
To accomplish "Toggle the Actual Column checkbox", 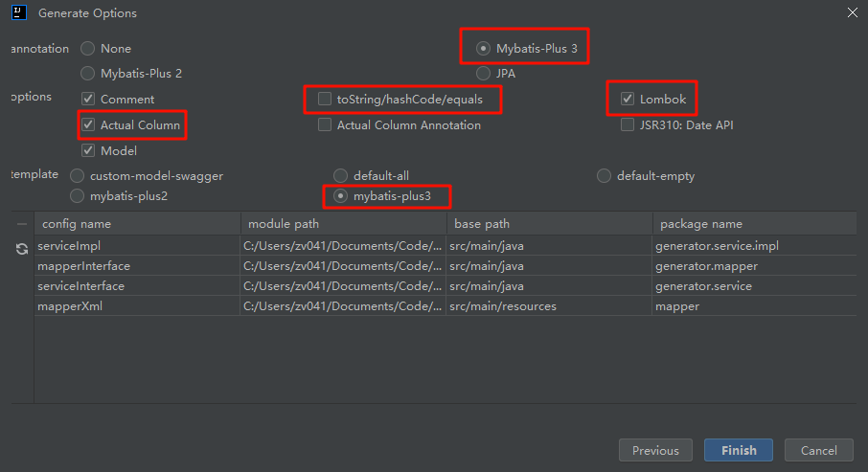I will point(88,125).
